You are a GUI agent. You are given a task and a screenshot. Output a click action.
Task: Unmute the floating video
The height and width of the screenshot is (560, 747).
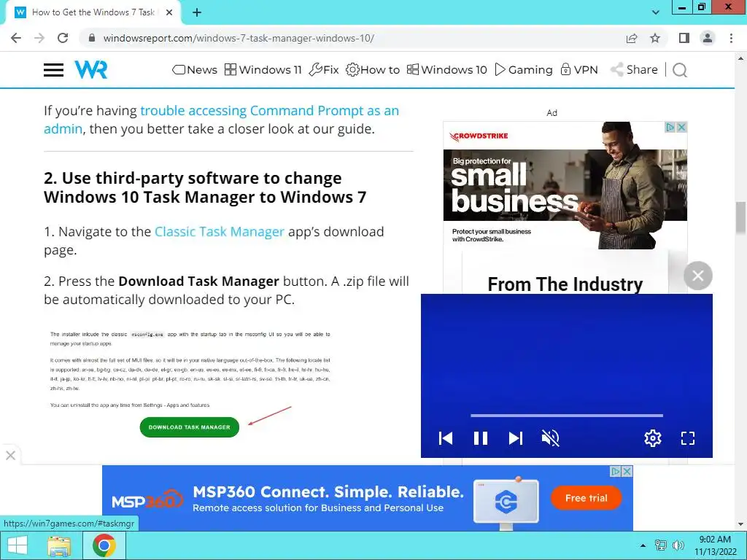click(550, 438)
